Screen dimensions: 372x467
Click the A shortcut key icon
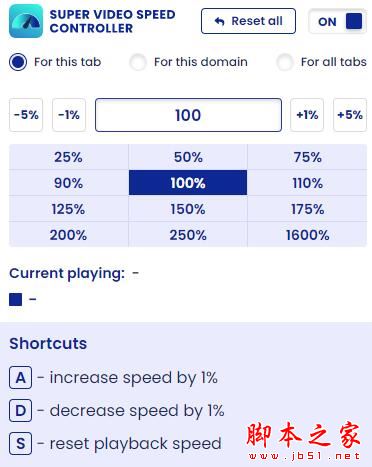pos(21,378)
